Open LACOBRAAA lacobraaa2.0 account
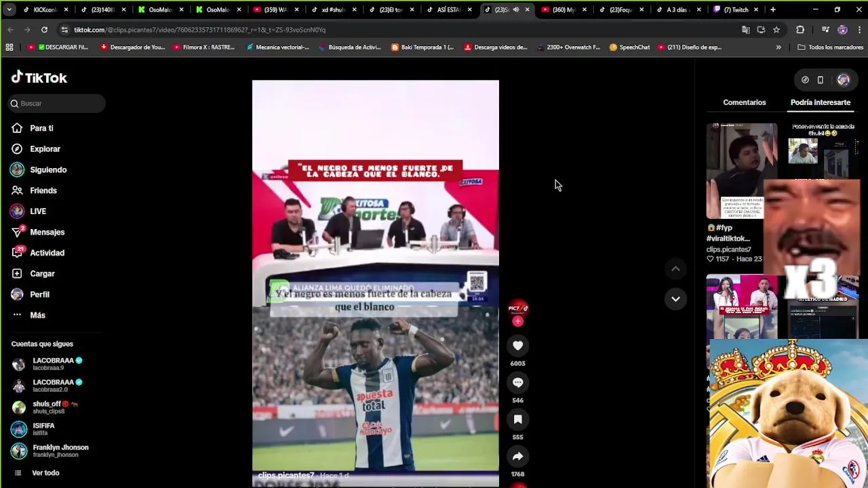Image resolution: width=868 pixels, height=488 pixels. coord(47,386)
